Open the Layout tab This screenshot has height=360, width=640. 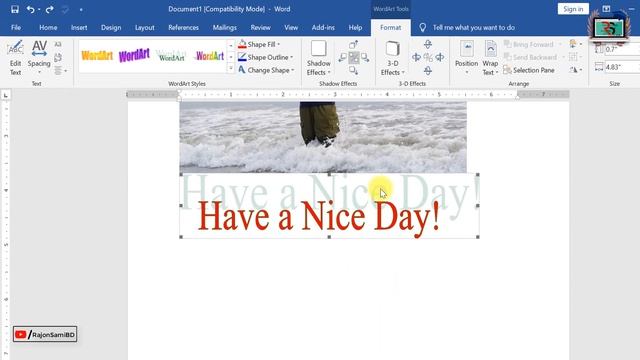pos(144,27)
